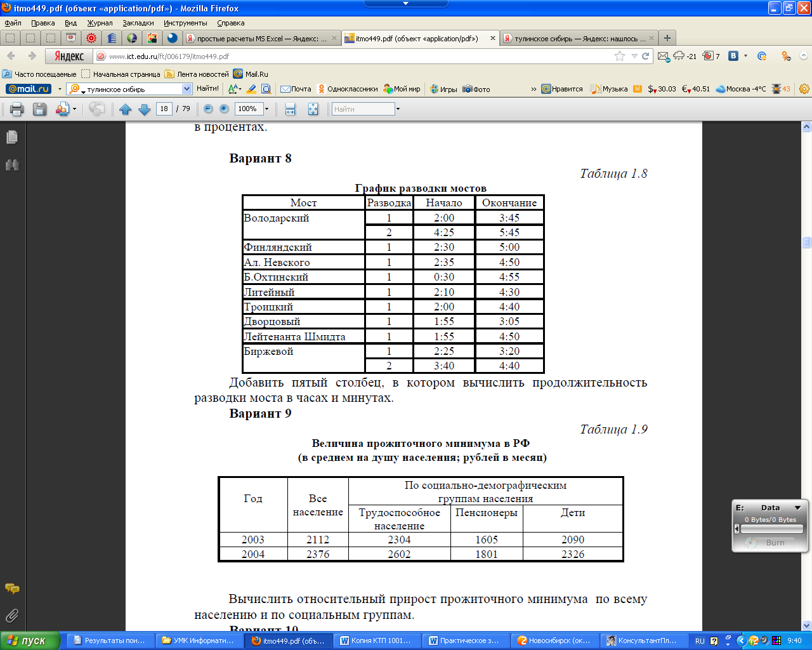Open the Инструменты menu

(185, 23)
